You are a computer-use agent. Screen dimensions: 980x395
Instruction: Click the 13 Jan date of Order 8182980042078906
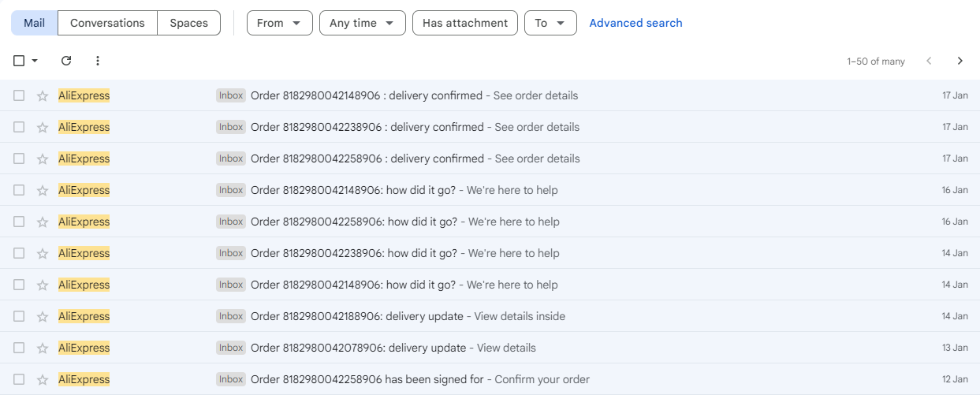955,348
